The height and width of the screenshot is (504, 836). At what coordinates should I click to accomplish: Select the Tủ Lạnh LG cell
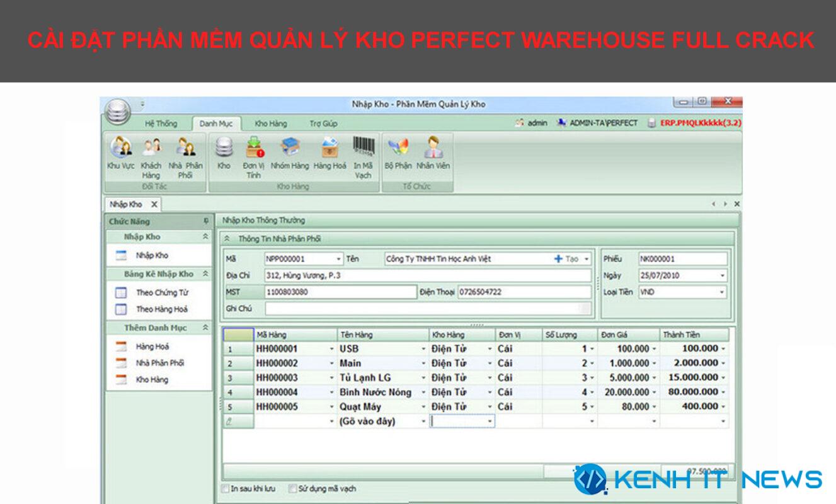click(x=383, y=378)
